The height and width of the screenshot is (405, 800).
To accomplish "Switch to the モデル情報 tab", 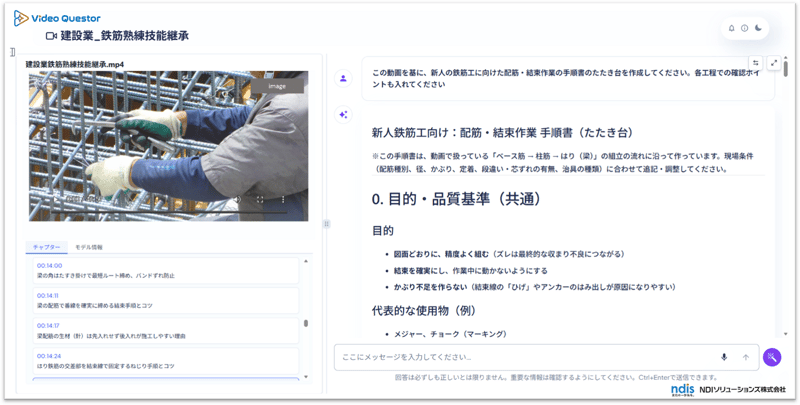I will pos(89,247).
